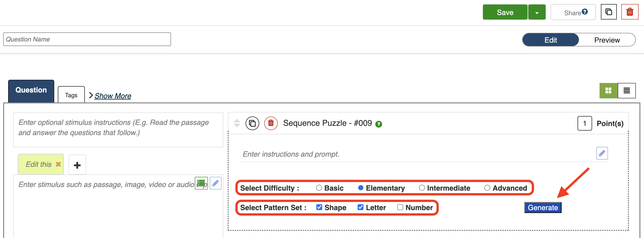Switch to Preview mode
The image size is (644, 238).
607,40
